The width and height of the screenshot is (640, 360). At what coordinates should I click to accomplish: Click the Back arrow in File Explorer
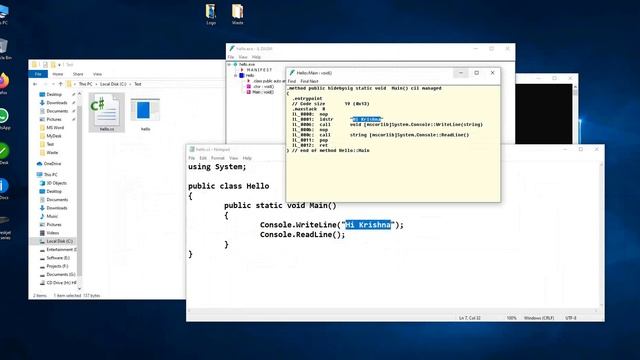(x=35, y=84)
